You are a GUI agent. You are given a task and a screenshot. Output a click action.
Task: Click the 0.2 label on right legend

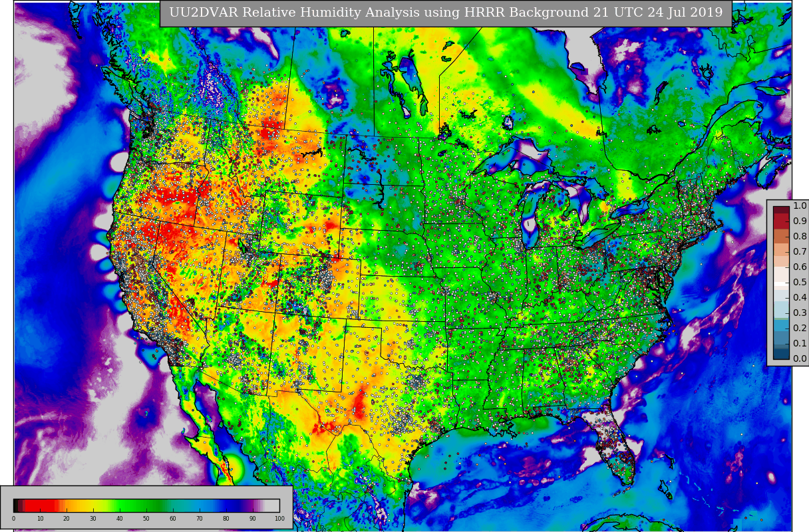(x=800, y=329)
